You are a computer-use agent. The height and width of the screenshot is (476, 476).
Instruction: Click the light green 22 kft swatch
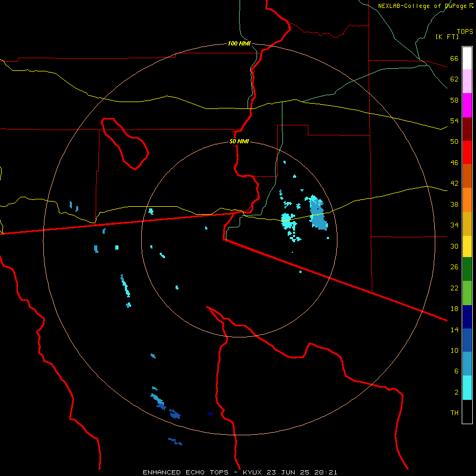coord(467,293)
